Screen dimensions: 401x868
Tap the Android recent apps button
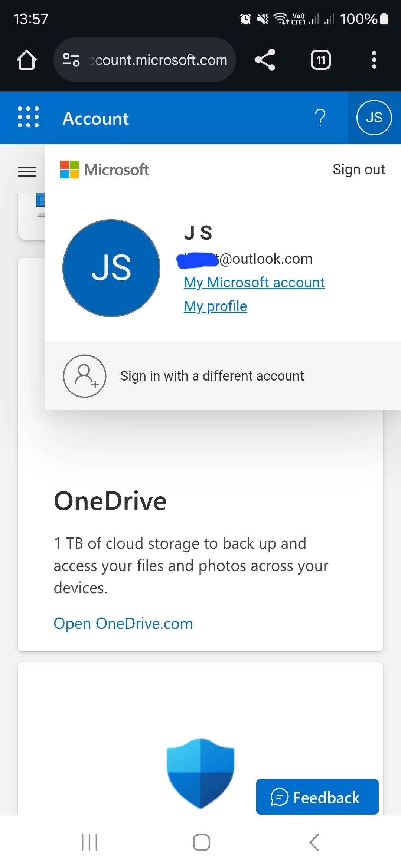click(89, 842)
